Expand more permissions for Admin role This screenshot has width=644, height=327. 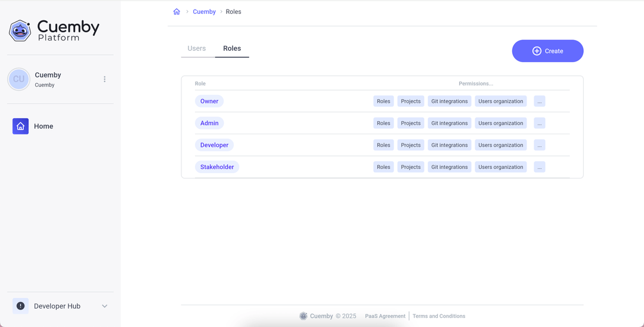coord(539,124)
